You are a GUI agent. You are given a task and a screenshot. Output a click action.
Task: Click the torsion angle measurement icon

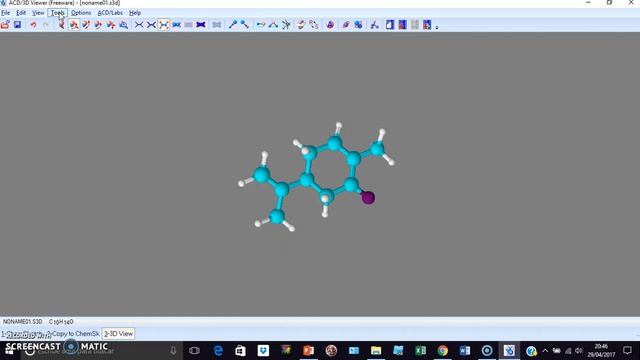[286, 25]
